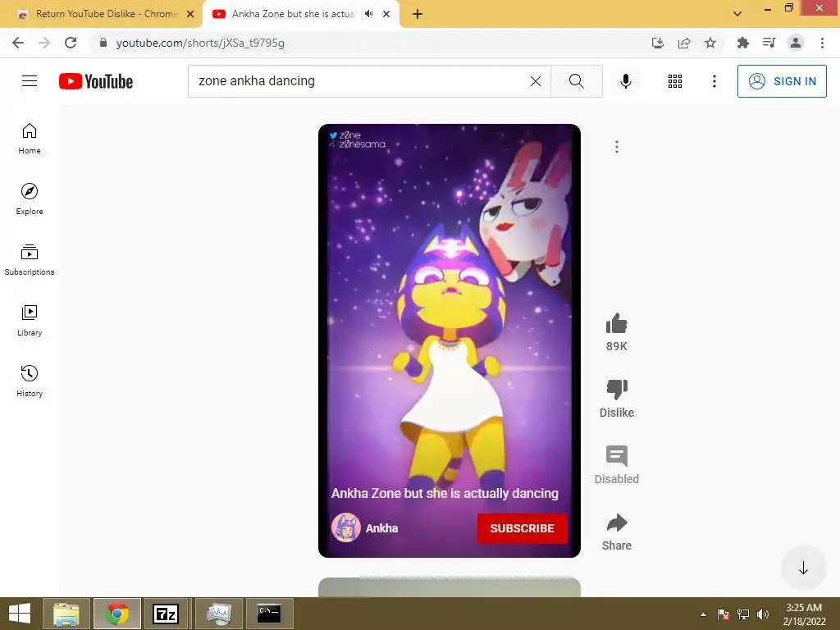Start voice search with the microphone
Image resolution: width=840 pixels, height=630 pixels.
[x=625, y=81]
